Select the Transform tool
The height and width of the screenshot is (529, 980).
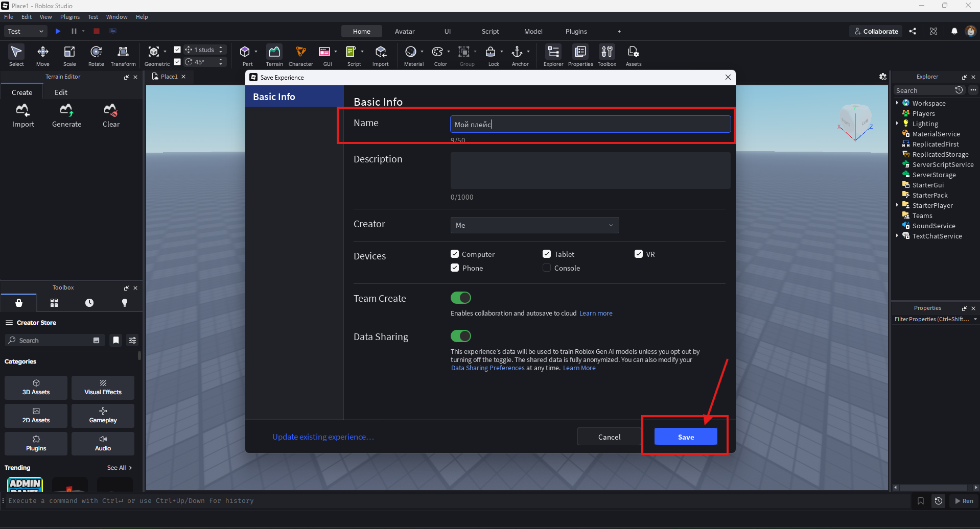pyautogui.click(x=123, y=56)
